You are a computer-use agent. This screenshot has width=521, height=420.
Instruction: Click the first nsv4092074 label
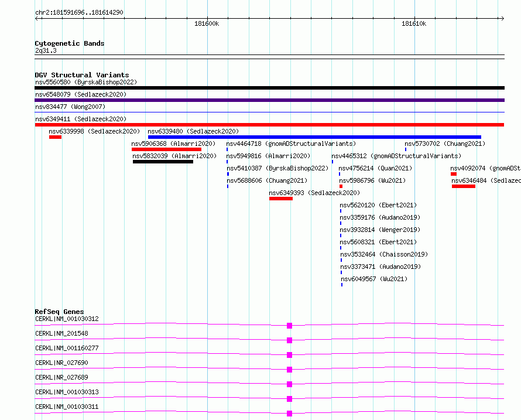click(485, 168)
